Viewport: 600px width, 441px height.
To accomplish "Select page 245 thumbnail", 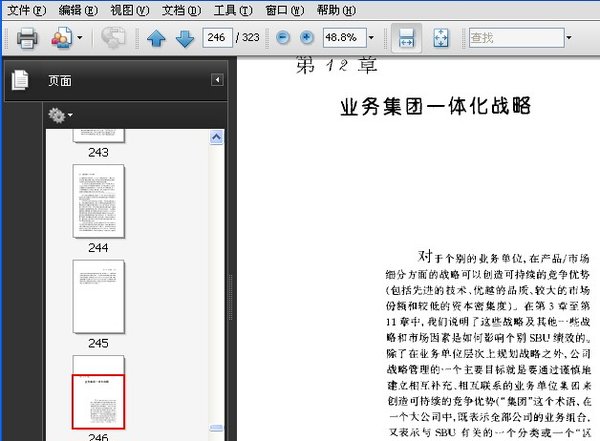I will [x=99, y=296].
